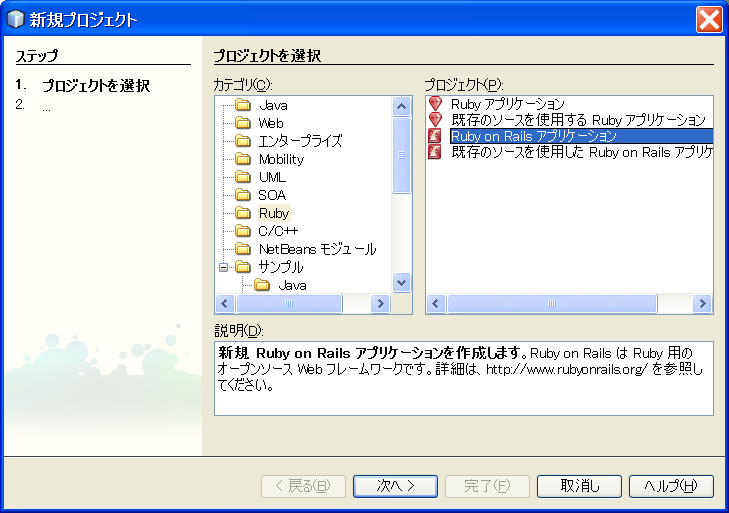Click the Ruby category folder icon

(x=243, y=213)
